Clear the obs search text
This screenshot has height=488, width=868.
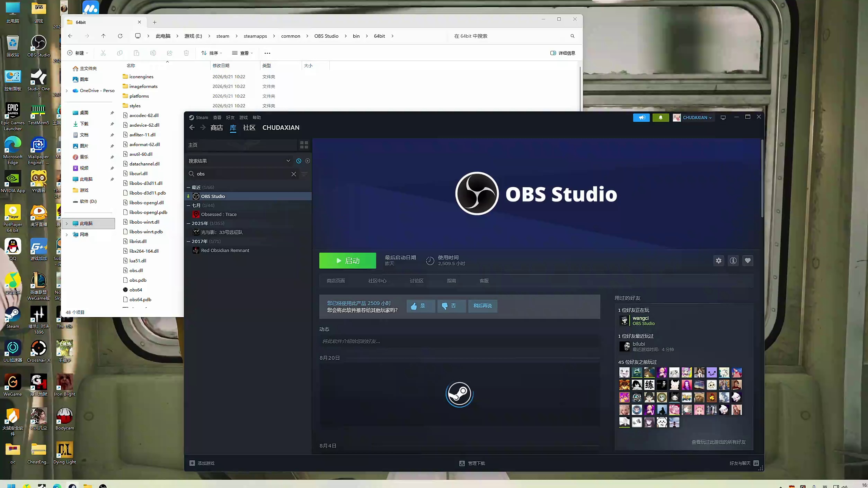click(294, 174)
